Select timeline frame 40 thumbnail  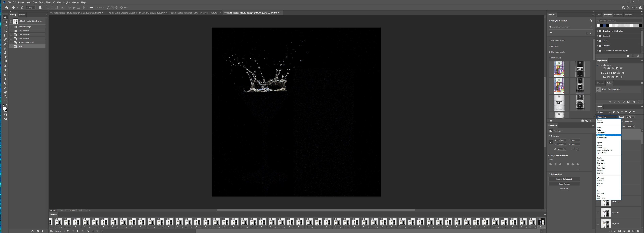pyautogui.click(x=281, y=222)
